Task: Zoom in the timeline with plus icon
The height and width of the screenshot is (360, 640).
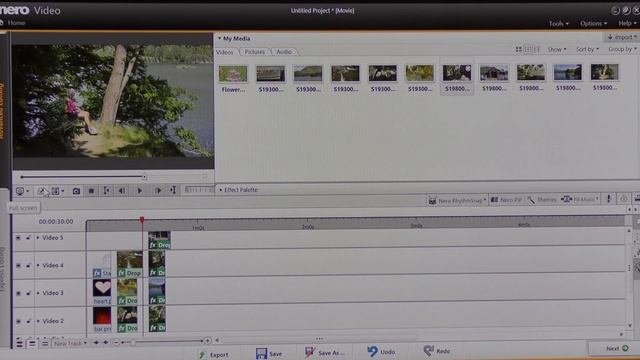Action: (x=207, y=340)
